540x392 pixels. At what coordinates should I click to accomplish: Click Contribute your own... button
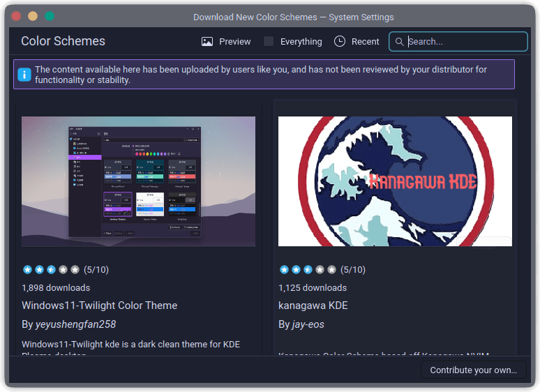[x=474, y=370]
